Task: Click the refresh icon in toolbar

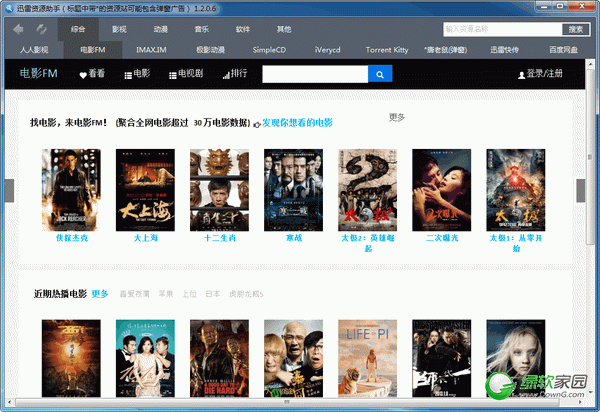Action: (x=41, y=29)
